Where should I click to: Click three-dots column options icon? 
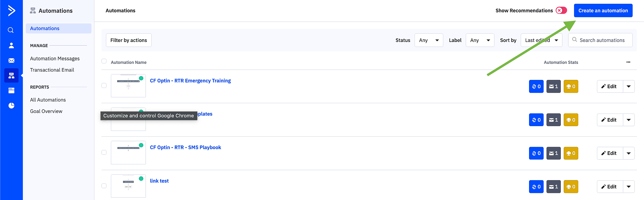628,62
